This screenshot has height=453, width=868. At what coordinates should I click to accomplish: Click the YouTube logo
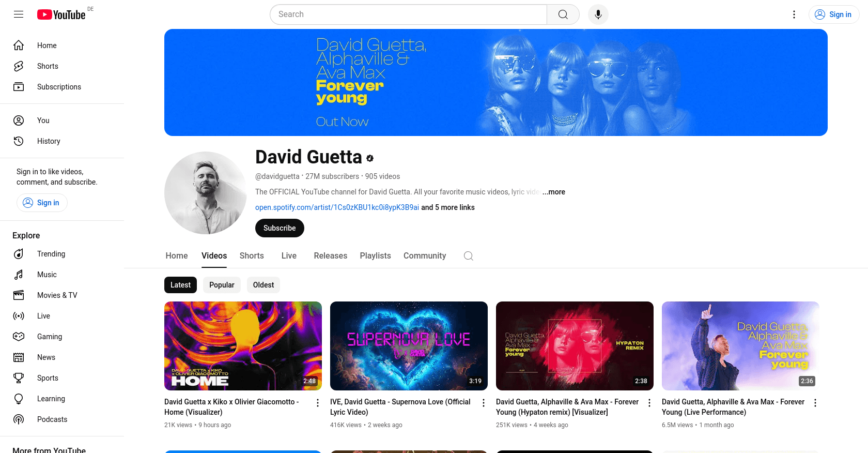pos(61,14)
